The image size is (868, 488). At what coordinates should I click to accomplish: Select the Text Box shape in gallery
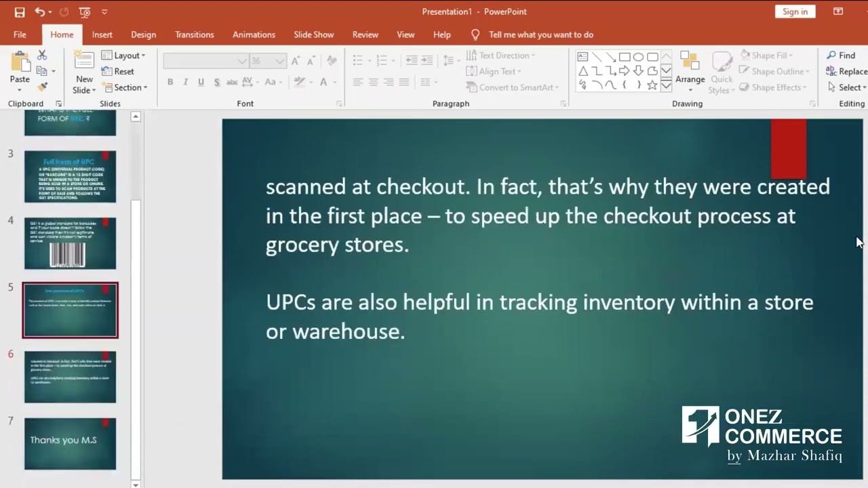[583, 57]
